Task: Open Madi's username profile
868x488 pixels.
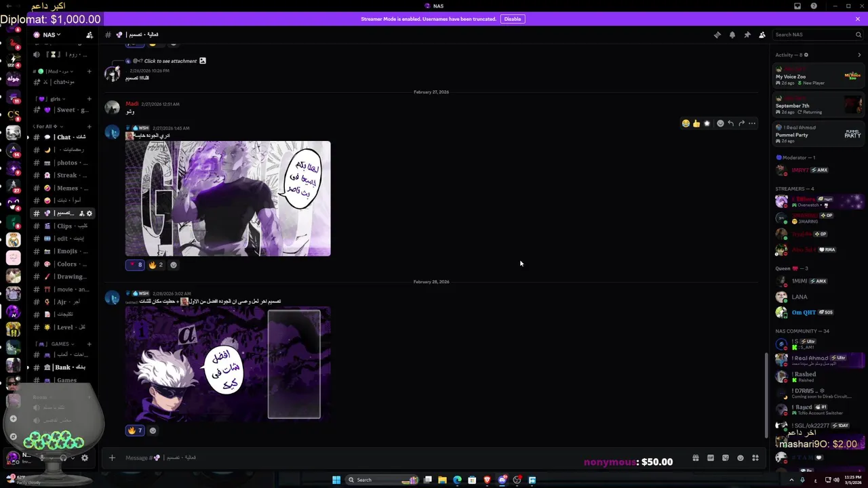Action: 132,104
